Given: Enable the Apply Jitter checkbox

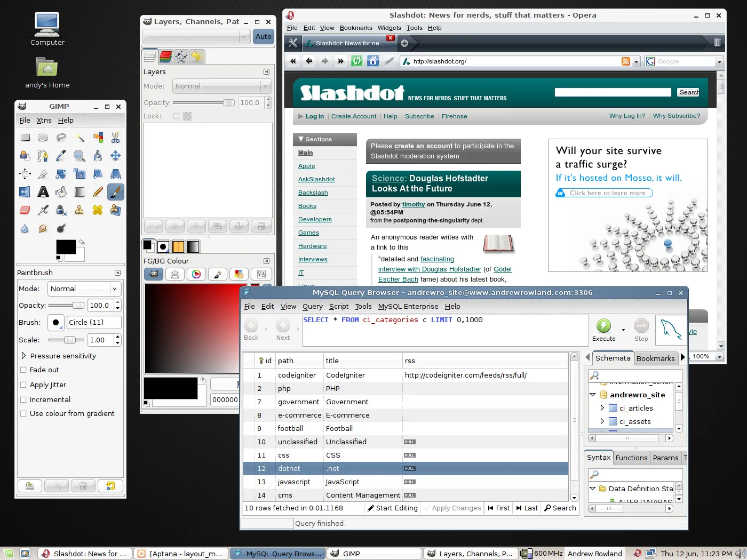Looking at the screenshot, I should (23, 385).
